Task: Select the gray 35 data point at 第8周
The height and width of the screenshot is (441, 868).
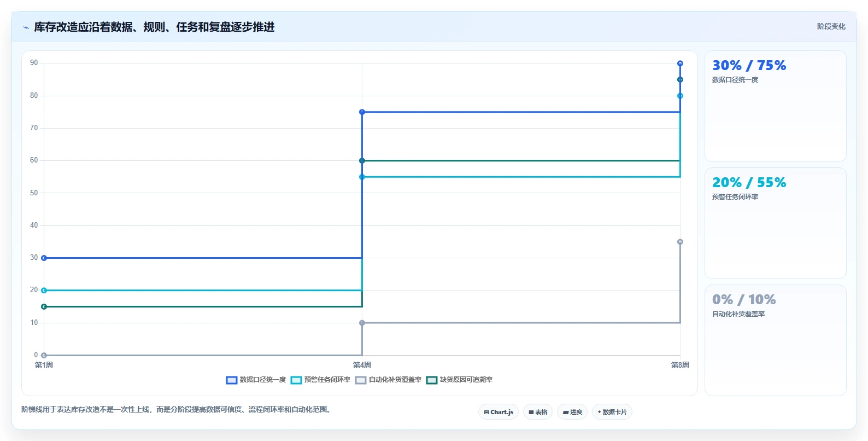Action: tap(680, 242)
